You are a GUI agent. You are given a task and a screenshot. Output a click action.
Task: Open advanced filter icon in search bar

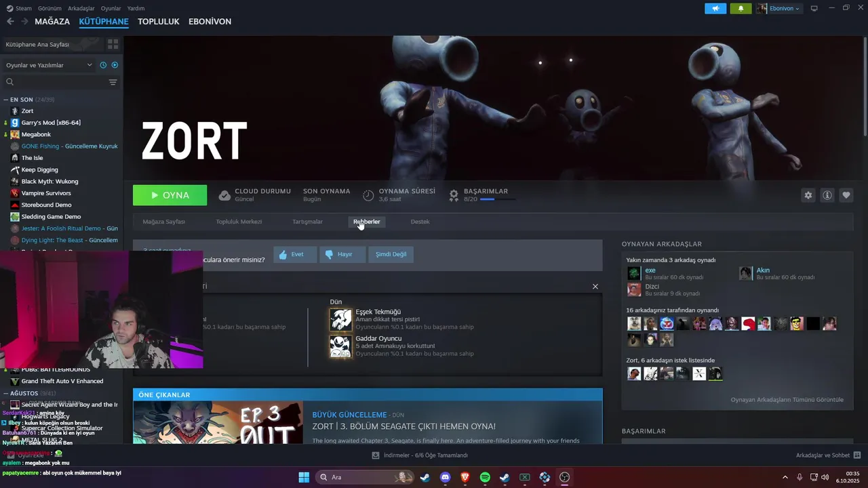113,82
